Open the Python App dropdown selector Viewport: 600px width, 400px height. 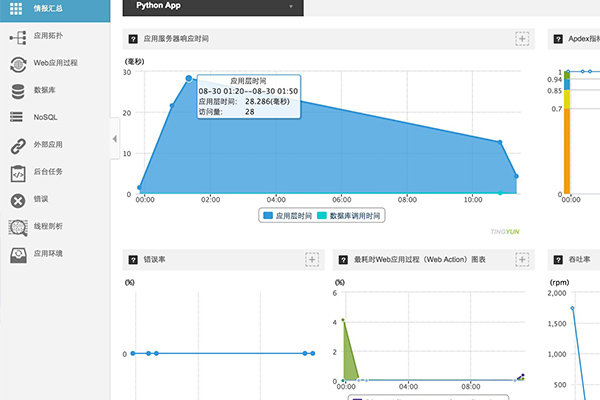coord(213,7)
